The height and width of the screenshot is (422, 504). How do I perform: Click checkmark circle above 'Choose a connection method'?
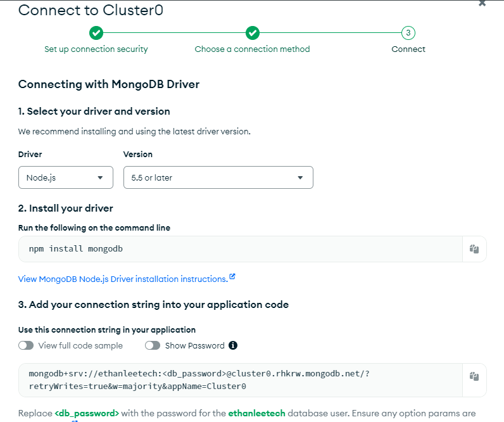pyautogui.click(x=252, y=33)
